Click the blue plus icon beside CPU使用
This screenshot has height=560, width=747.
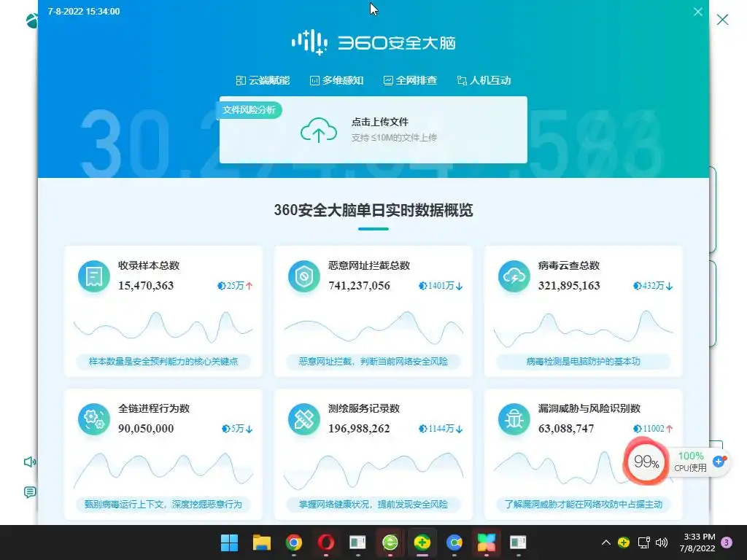click(719, 461)
